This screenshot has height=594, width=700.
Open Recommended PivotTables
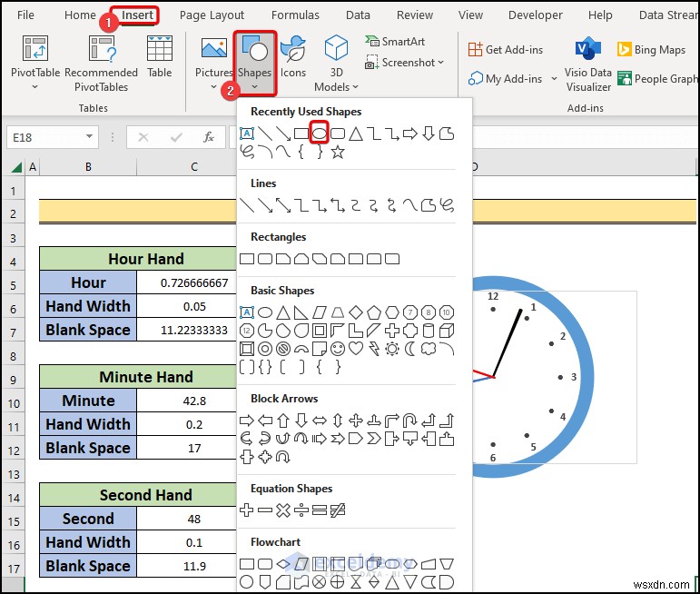click(103, 48)
